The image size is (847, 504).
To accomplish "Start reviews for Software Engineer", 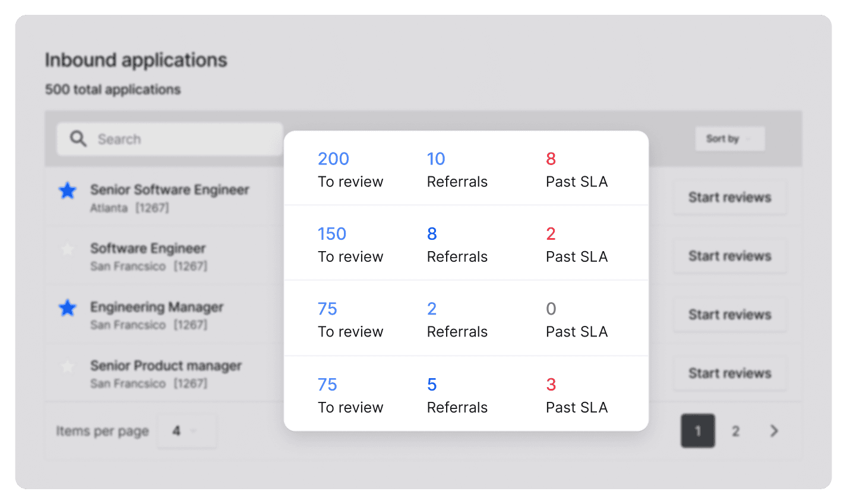I will [729, 256].
